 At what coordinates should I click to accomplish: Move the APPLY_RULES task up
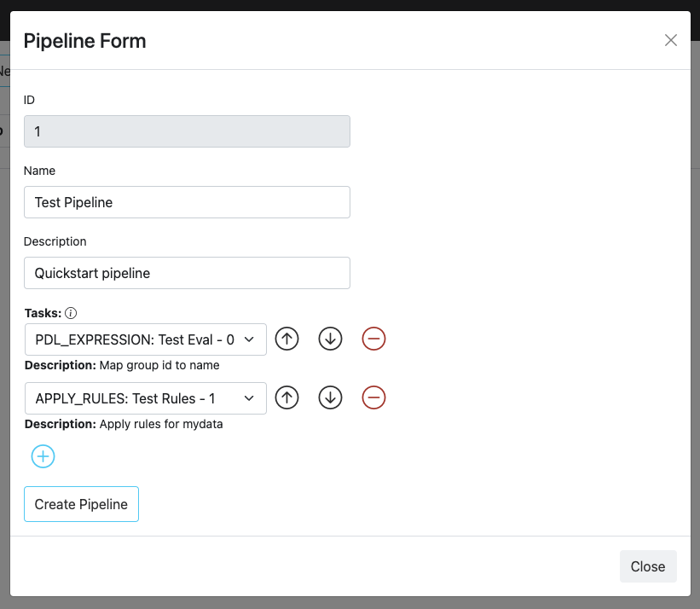coord(286,397)
